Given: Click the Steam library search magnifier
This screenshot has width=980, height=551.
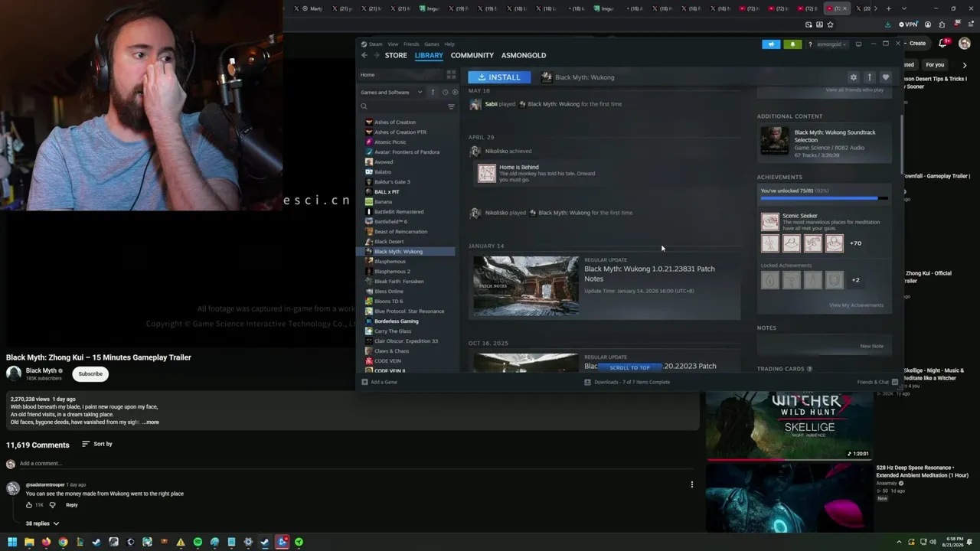Looking at the screenshot, I should tap(364, 106).
